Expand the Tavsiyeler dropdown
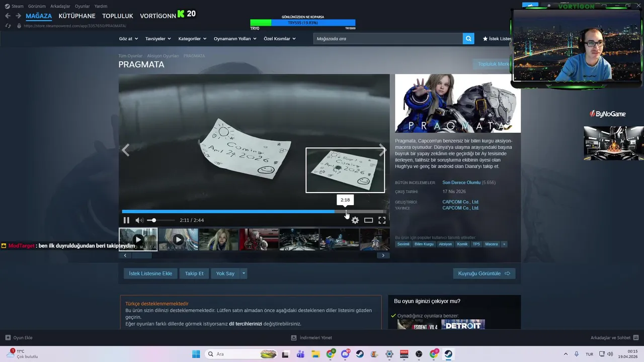644x362 pixels. [x=158, y=39]
